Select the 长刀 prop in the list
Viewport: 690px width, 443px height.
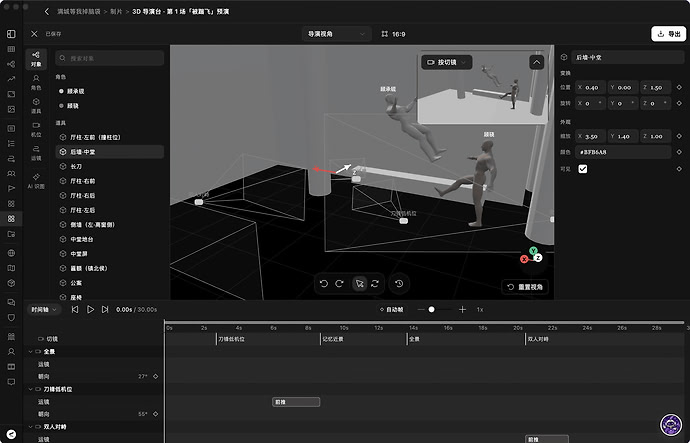110,166
